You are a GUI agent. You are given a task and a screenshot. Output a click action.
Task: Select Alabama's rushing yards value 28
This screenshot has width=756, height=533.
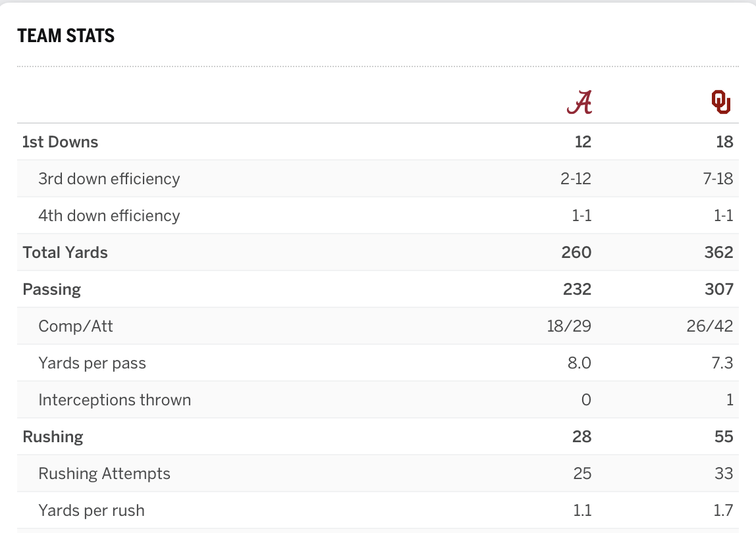pyautogui.click(x=581, y=437)
